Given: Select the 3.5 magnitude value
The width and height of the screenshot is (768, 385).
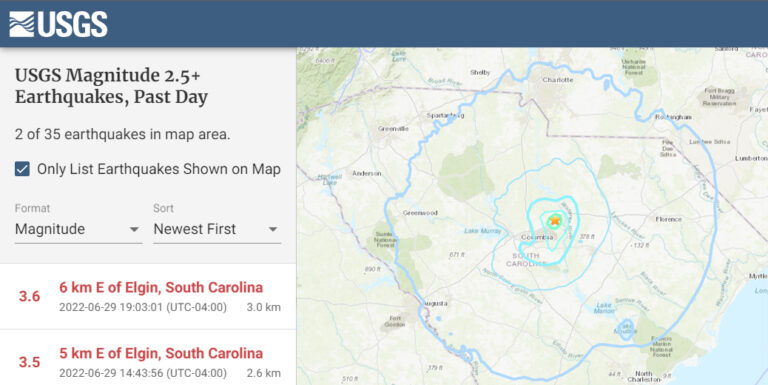Looking at the screenshot, I should tap(29, 362).
